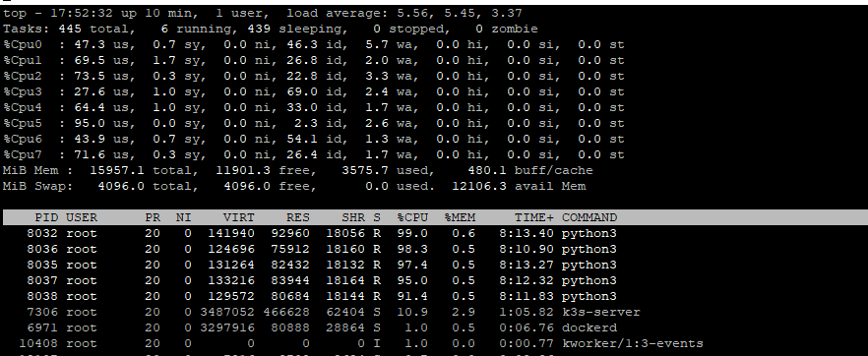Click the %Cpu7 label
Image resolution: width=868 pixels, height=356 pixels.
click(x=22, y=154)
